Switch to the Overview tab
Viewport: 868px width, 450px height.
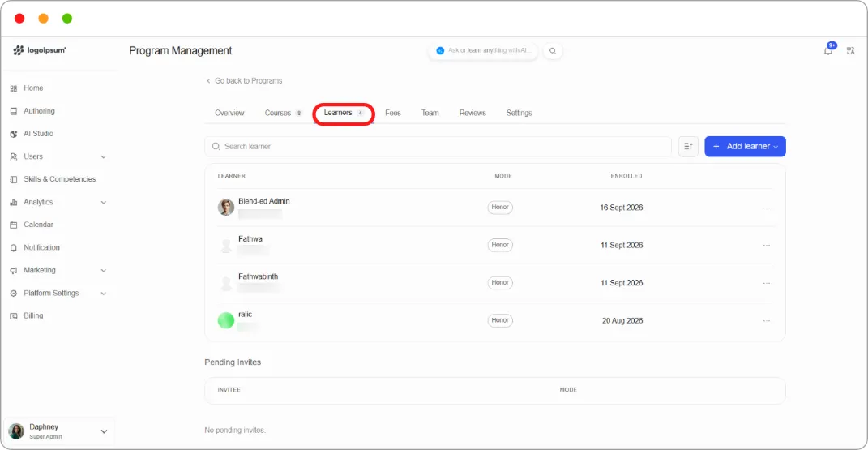pyautogui.click(x=229, y=113)
